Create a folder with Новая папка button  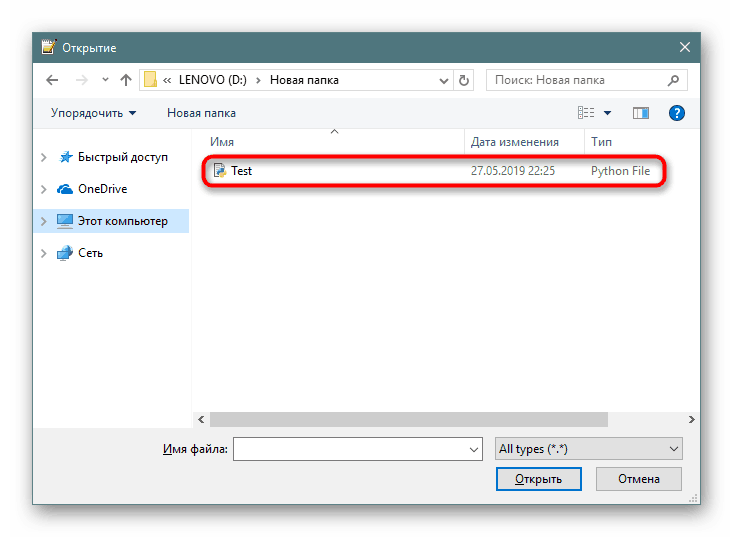point(201,113)
